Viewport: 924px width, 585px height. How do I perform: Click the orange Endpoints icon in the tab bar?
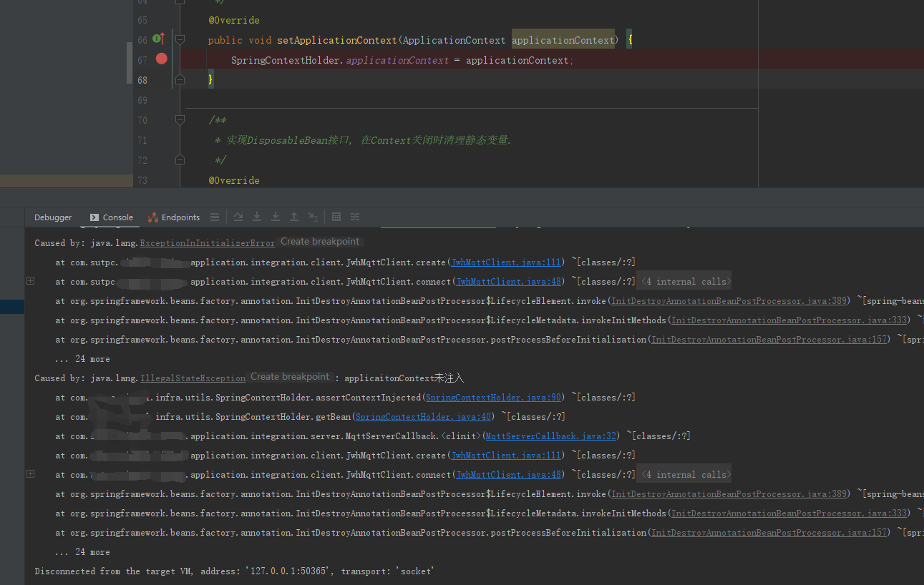point(152,217)
